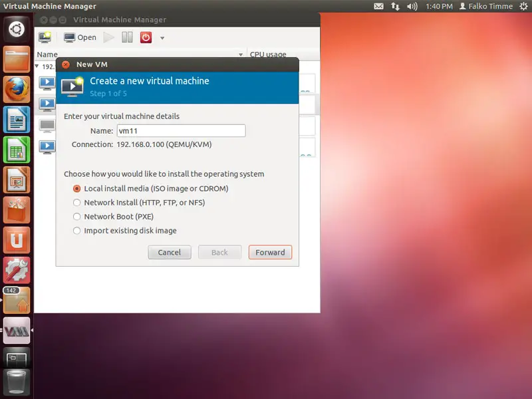Open the Workspace Switcher launcher icon
Image resolution: width=532 pixels, height=399 pixels.
(16, 358)
